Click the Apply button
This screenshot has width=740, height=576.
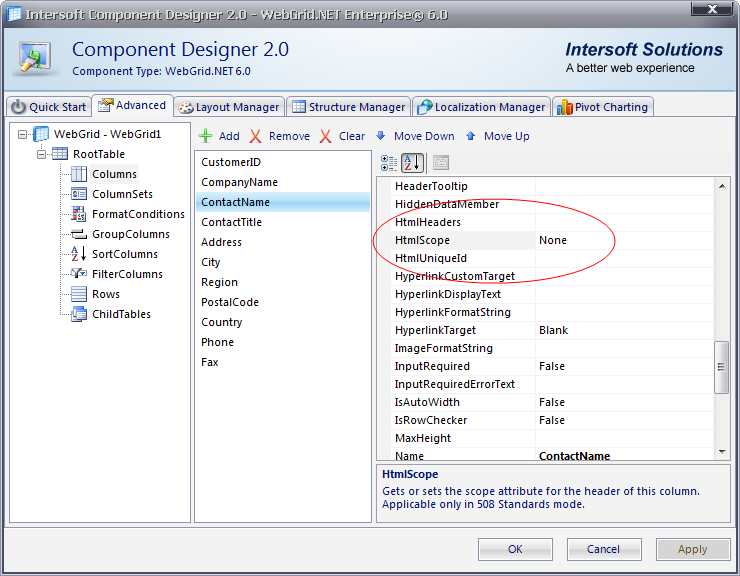[693, 549]
